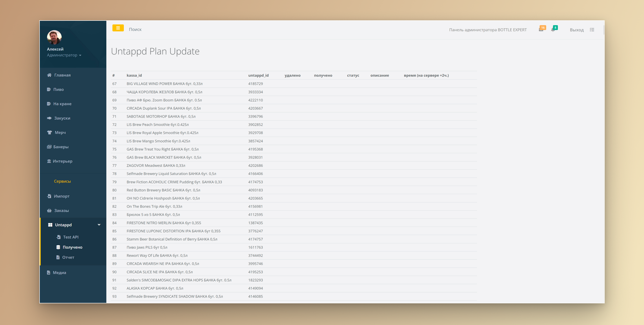Screen dimensions: 644x325
Task: Click the удалено column header
Action: point(292,75)
